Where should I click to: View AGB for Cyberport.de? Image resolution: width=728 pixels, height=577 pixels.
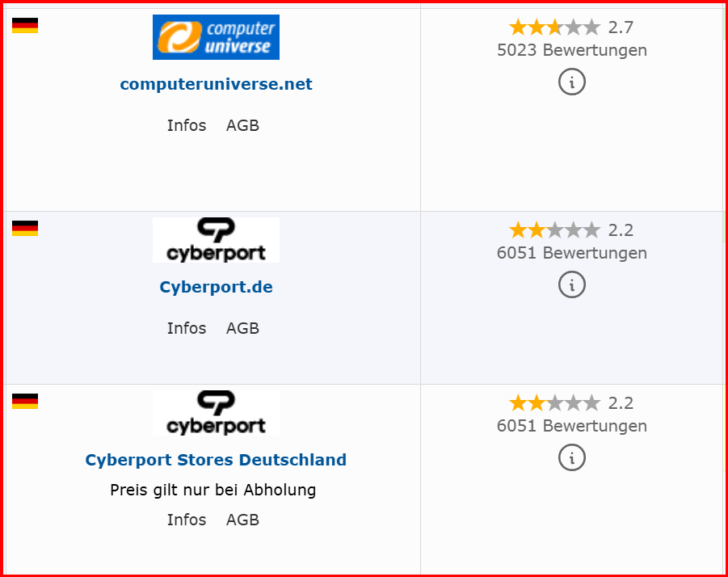242,328
